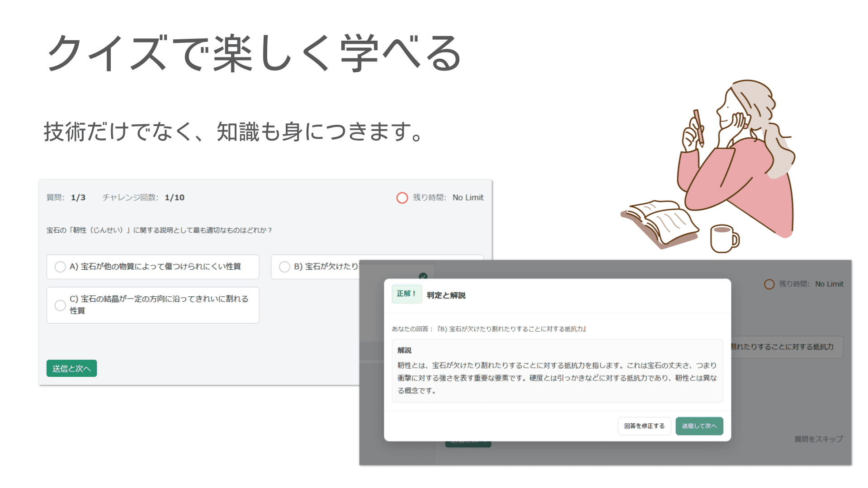Click the 質問をスキップ link

[x=818, y=439]
